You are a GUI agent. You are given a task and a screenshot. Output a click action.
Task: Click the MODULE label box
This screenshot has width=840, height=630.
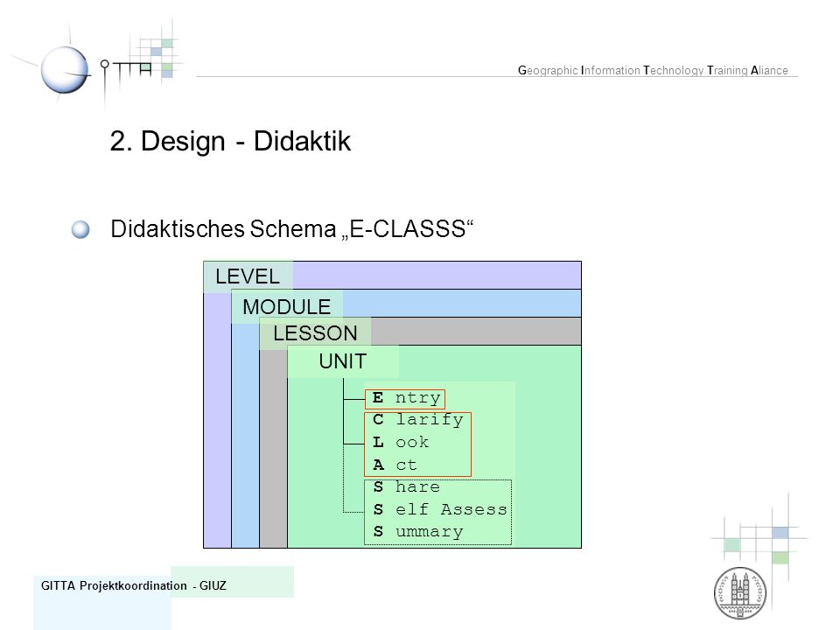point(287,307)
